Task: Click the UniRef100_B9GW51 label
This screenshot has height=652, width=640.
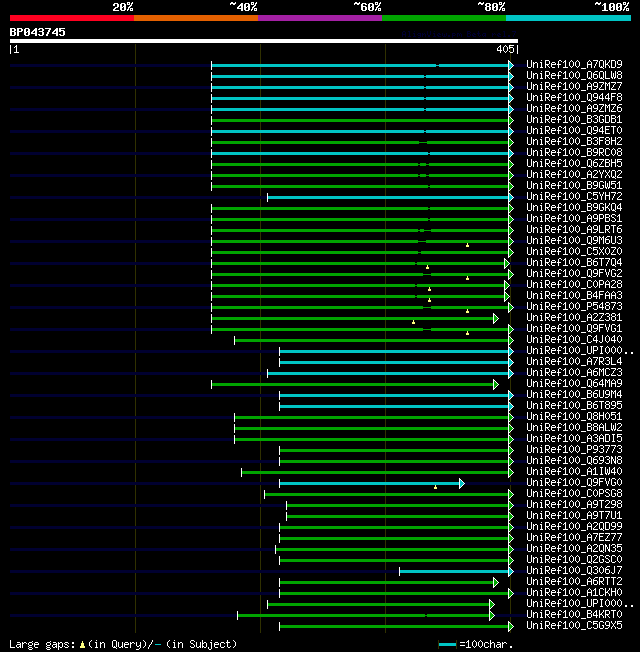Action: (x=574, y=185)
